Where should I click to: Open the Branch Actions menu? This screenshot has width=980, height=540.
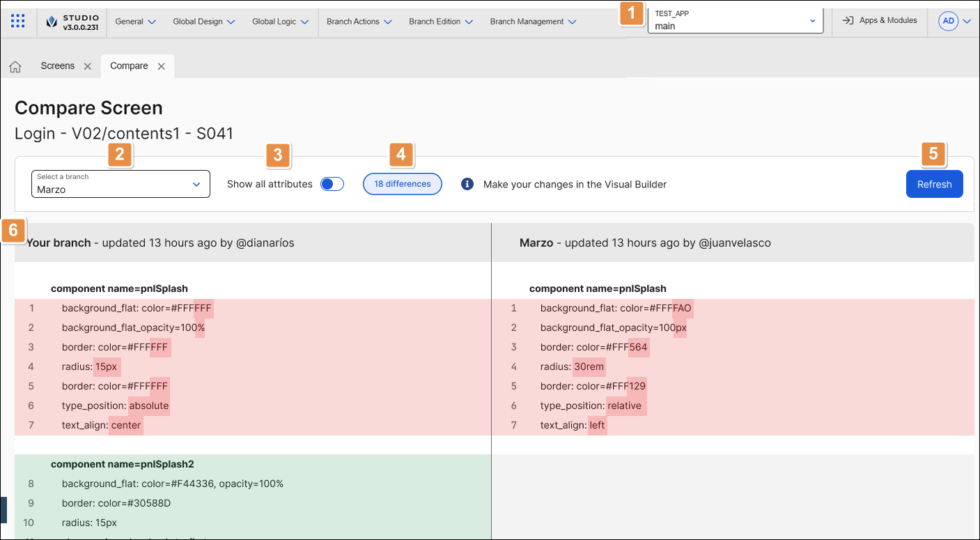pyautogui.click(x=359, y=22)
